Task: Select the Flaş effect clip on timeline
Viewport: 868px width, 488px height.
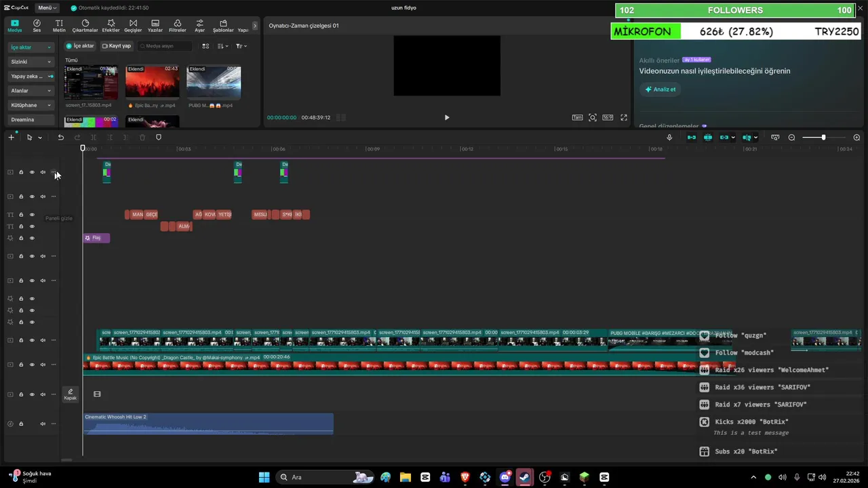Action: pos(96,238)
